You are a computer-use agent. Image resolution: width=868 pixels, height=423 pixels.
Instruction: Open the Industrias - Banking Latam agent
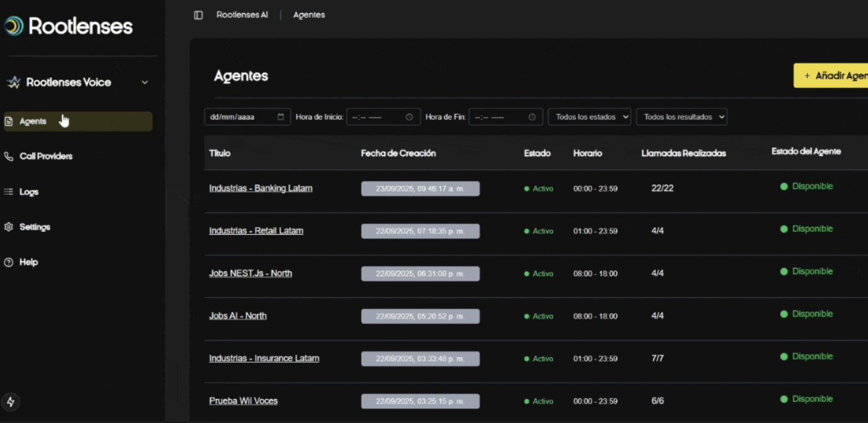tap(261, 188)
